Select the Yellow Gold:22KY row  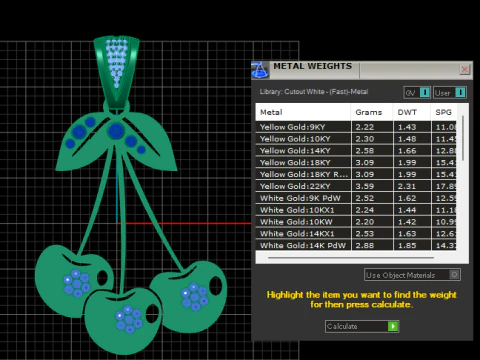356,186
